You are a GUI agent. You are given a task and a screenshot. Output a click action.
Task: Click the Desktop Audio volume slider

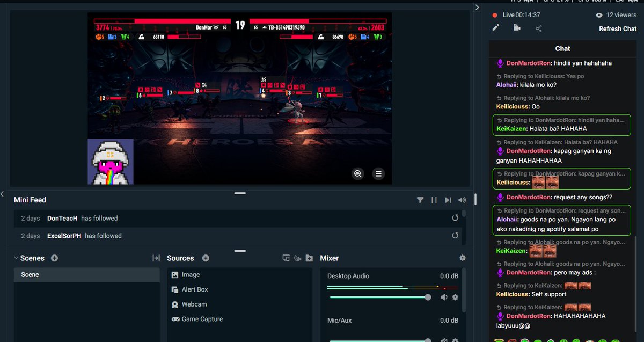(x=379, y=297)
